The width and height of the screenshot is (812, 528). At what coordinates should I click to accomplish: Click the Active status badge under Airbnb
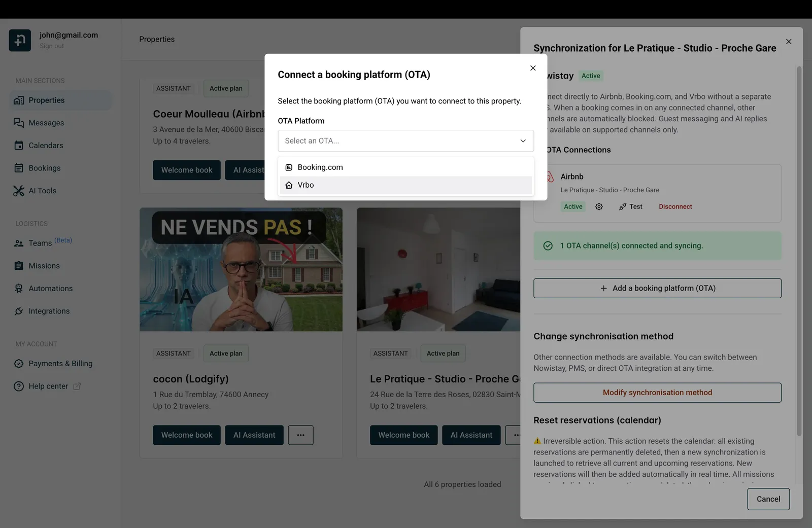[x=573, y=206]
